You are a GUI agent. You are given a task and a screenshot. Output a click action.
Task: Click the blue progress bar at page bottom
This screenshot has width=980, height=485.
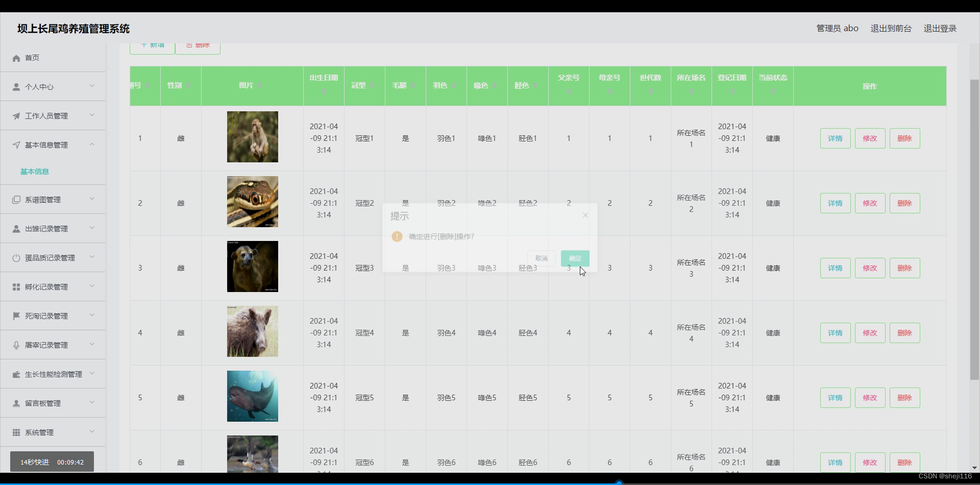coord(619,482)
